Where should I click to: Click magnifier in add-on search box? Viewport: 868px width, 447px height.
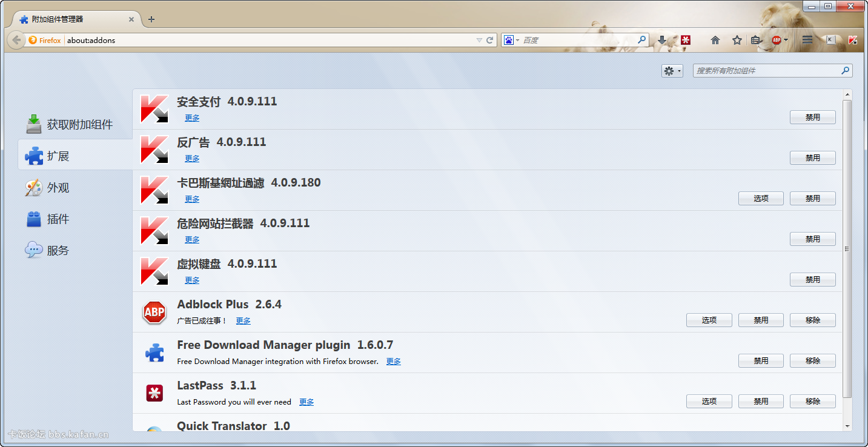tap(846, 71)
